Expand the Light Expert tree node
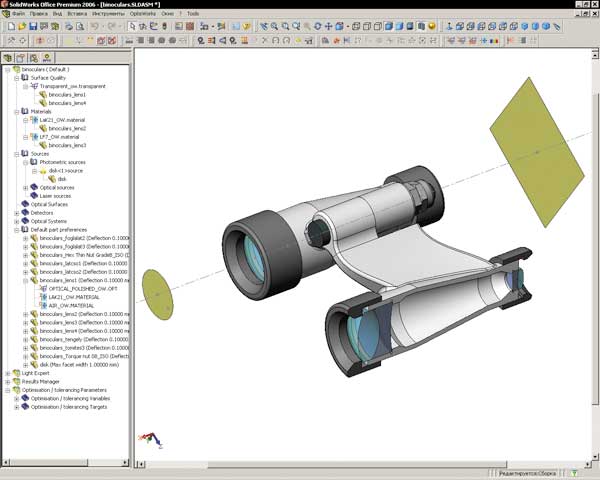Screen dimensions: 600x480 [x=7, y=373]
